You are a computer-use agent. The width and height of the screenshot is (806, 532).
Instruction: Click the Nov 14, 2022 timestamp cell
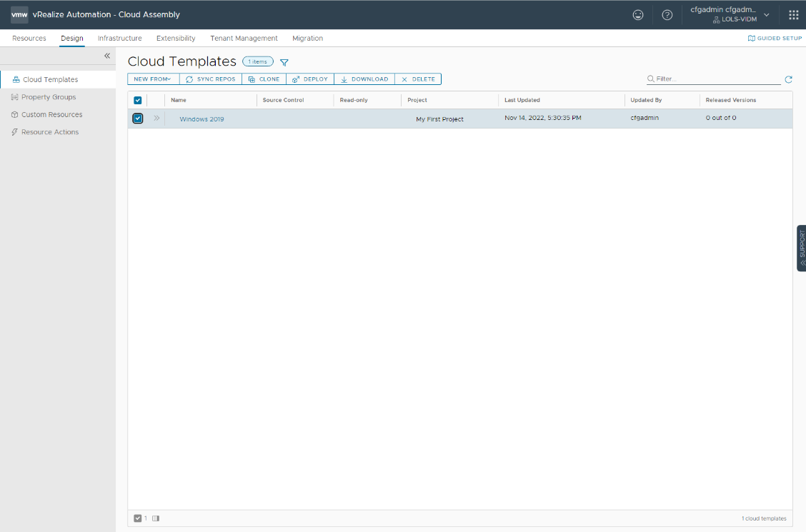[543, 118]
